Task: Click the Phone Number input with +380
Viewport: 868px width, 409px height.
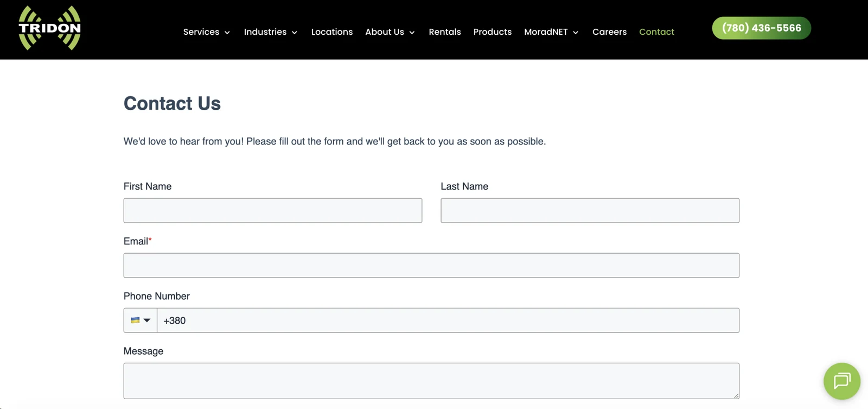Action: tap(448, 320)
